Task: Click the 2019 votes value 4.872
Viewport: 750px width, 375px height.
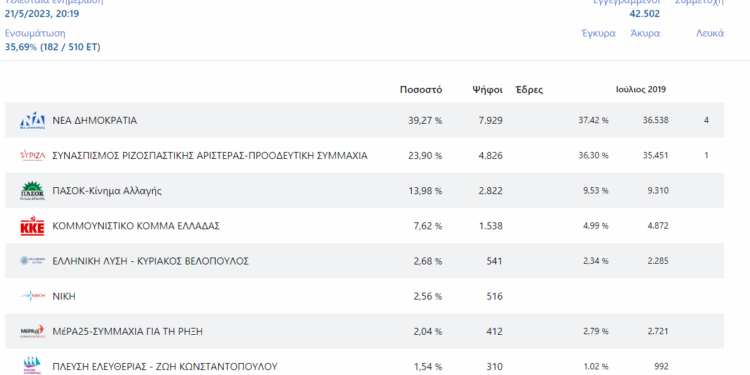Action: pos(658,226)
